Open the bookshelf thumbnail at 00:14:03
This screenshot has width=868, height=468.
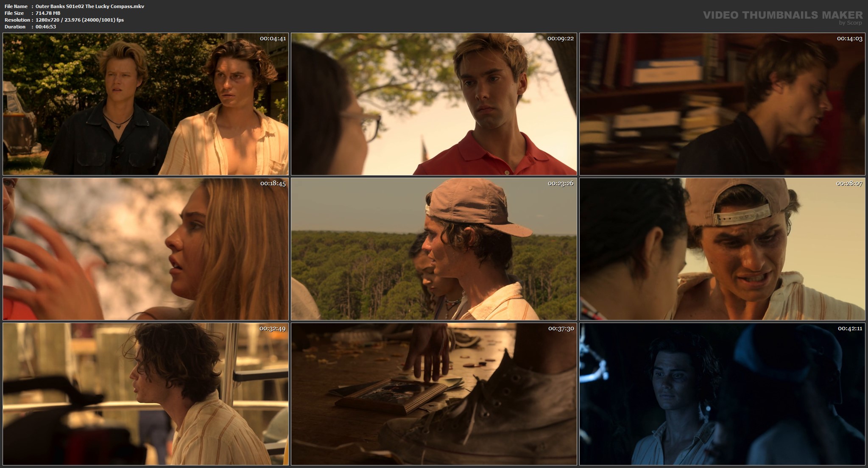[x=722, y=104]
